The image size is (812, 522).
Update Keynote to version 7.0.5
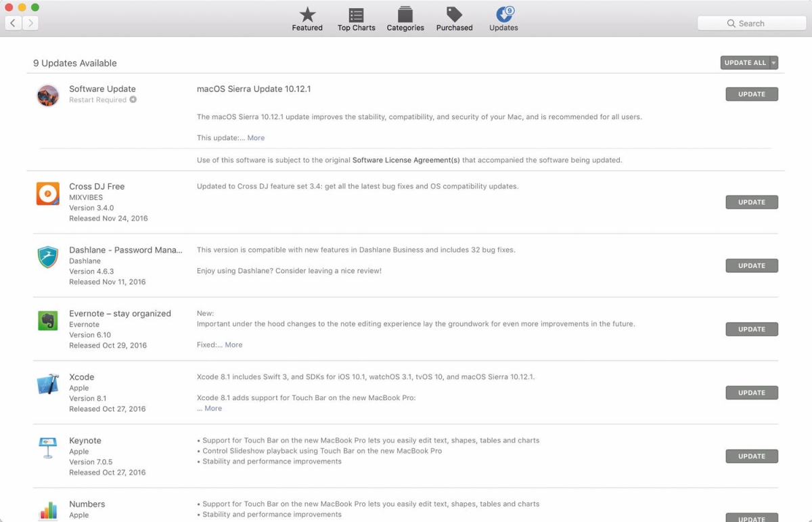[x=752, y=456]
